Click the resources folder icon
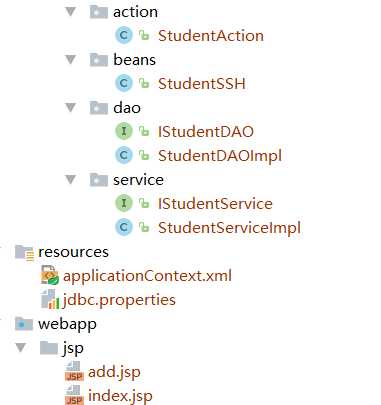Image resolution: width=381 pixels, height=405 pixels. coord(24,252)
